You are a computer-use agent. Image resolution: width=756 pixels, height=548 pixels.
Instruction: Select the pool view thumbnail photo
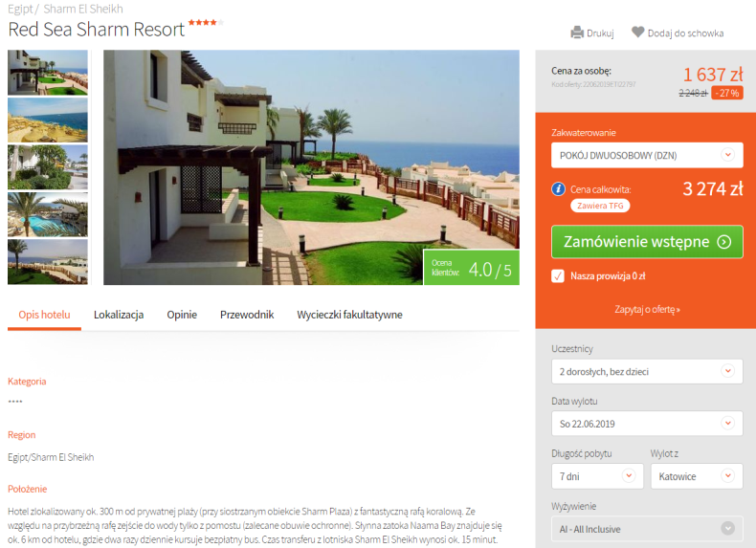pos(48,214)
